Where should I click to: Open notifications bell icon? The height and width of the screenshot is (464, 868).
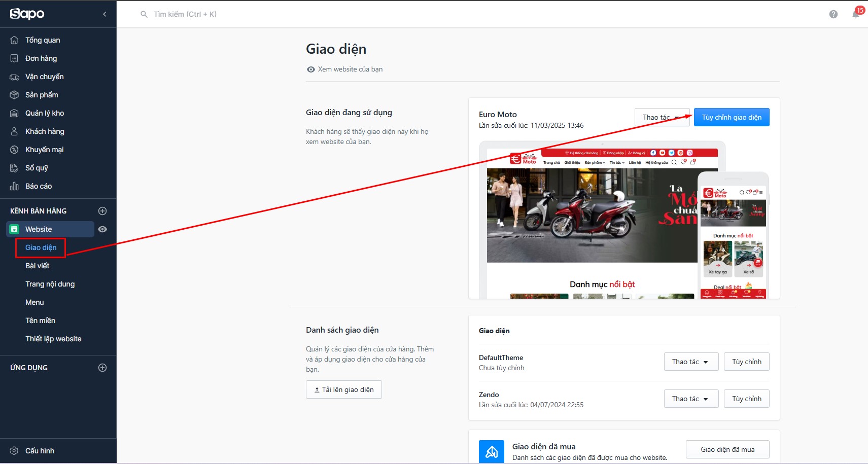click(x=856, y=14)
